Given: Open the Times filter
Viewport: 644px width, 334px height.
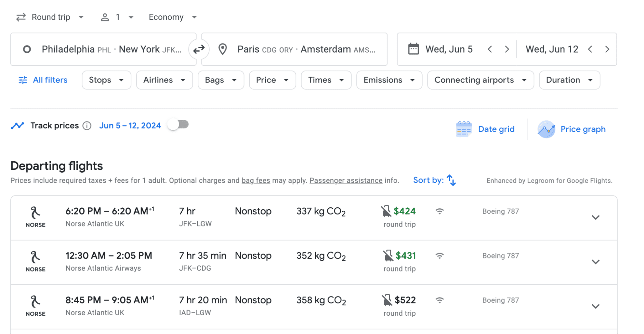Looking at the screenshot, I should (326, 80).
